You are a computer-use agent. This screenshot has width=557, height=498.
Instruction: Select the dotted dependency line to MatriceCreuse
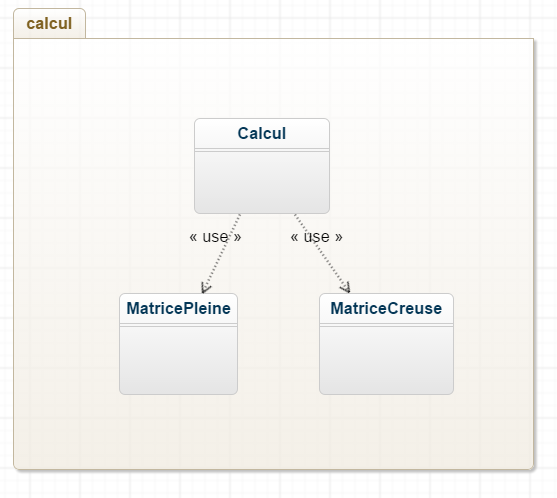coord(322,253)
